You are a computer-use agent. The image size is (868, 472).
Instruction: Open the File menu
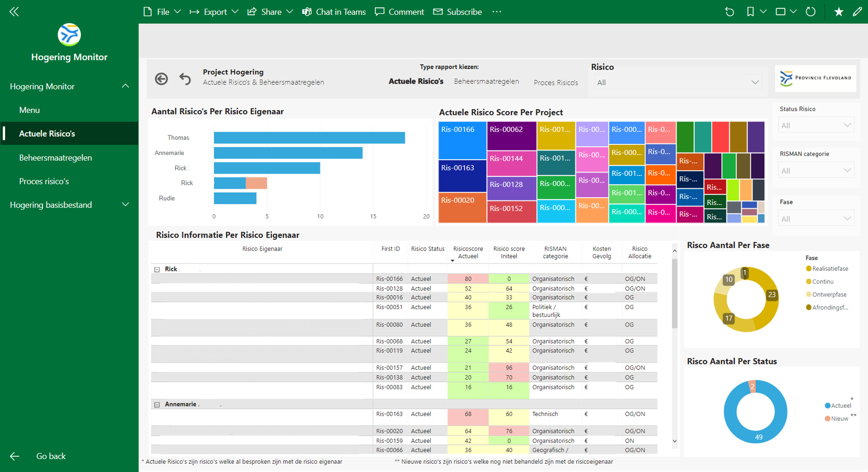pos(162,12)
